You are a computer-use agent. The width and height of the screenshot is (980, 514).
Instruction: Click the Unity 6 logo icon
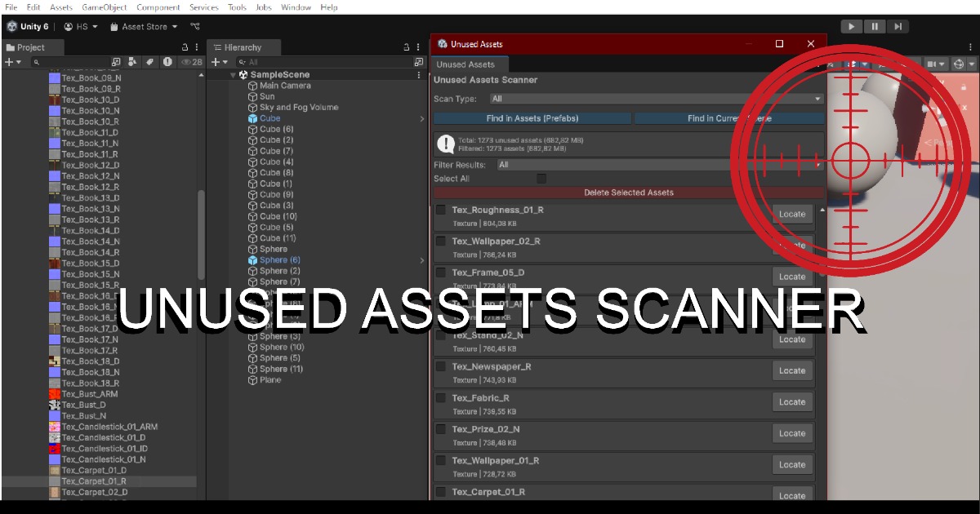(x=12, y=27)
